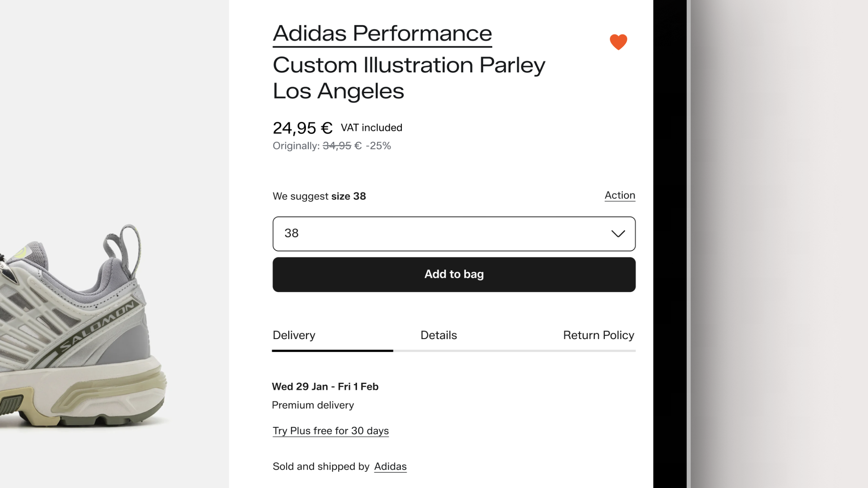The image size is (868, 488).
Task: Click the chevron arrow in the size selector
Action: (x=618, y=234)
